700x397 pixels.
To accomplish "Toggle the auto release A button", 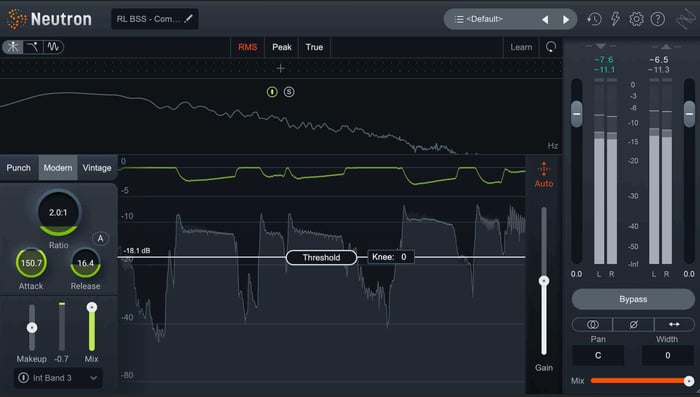I will point(100,238).
